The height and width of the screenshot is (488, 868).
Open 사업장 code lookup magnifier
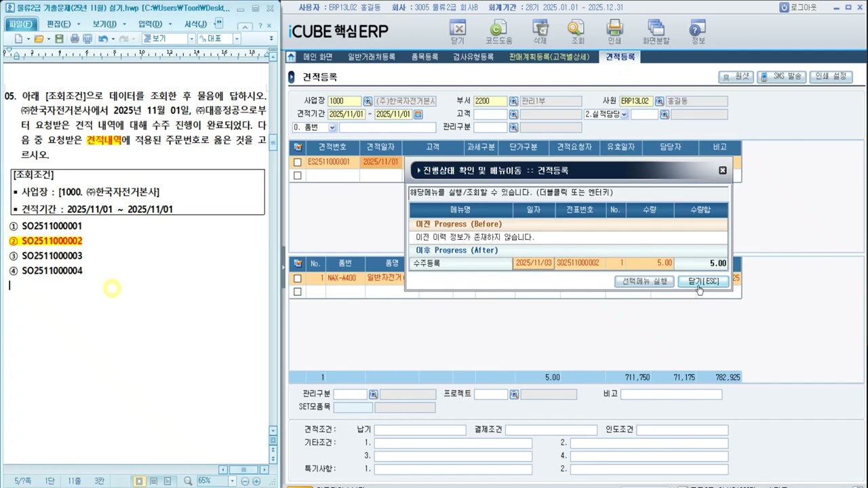coord(368,102)
